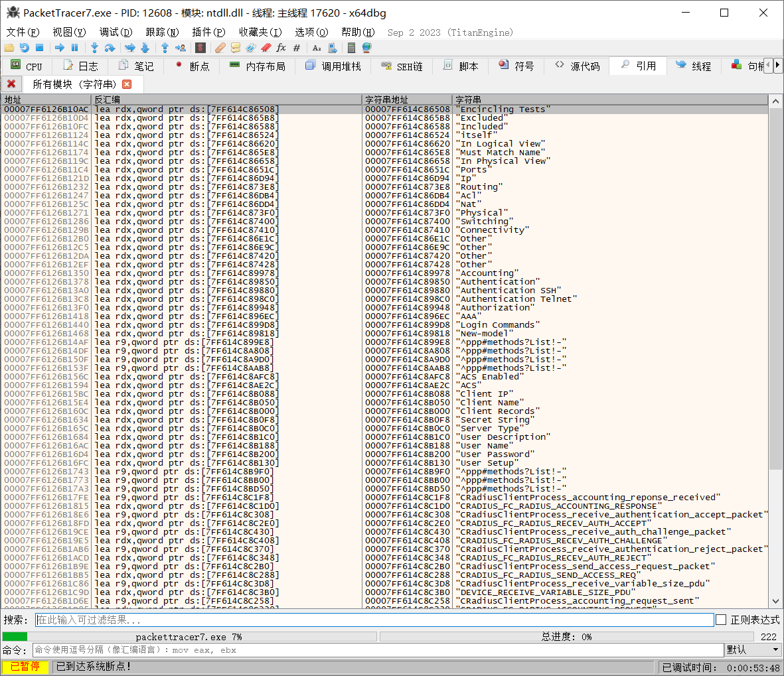Click the red X close-all-tabs button
The height and width of the screenshot is (676, 784).
click(x=11, y=84)
